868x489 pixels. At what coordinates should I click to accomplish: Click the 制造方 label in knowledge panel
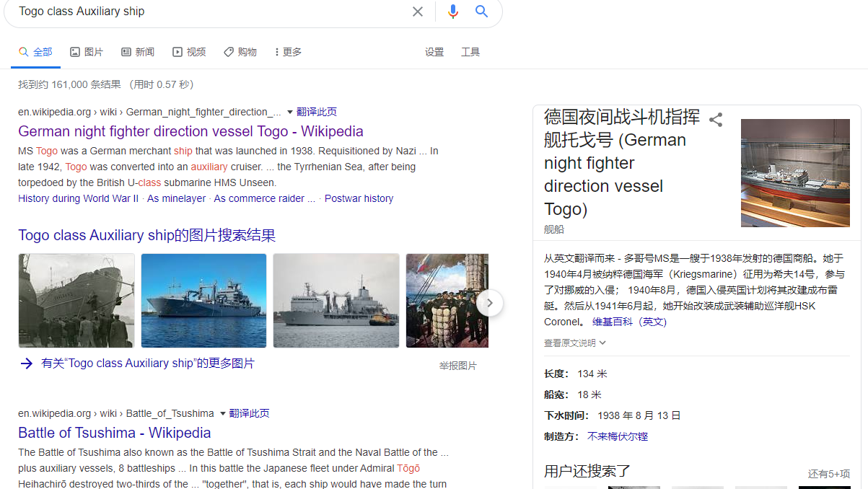(x=561, y=436)
